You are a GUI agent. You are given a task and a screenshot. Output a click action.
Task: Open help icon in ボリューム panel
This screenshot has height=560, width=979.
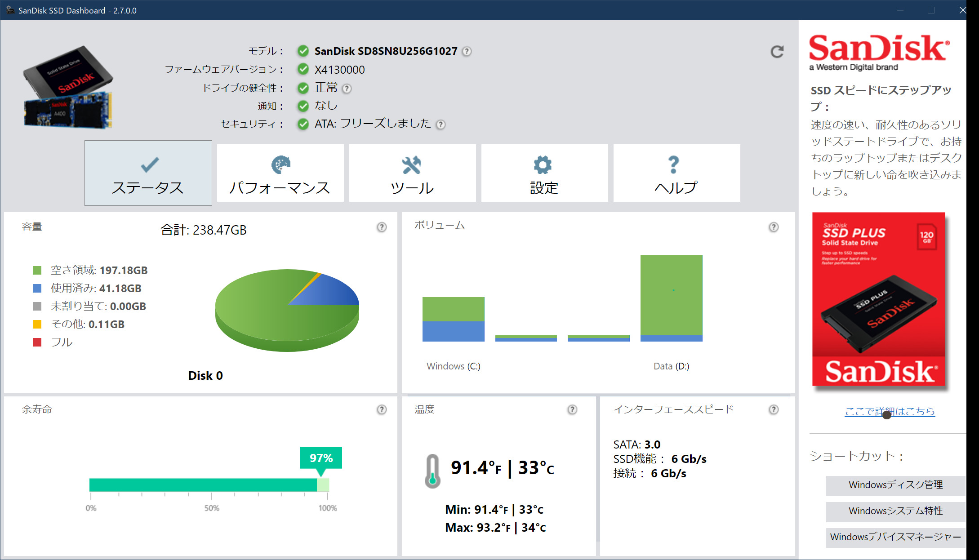coord(774,227)
